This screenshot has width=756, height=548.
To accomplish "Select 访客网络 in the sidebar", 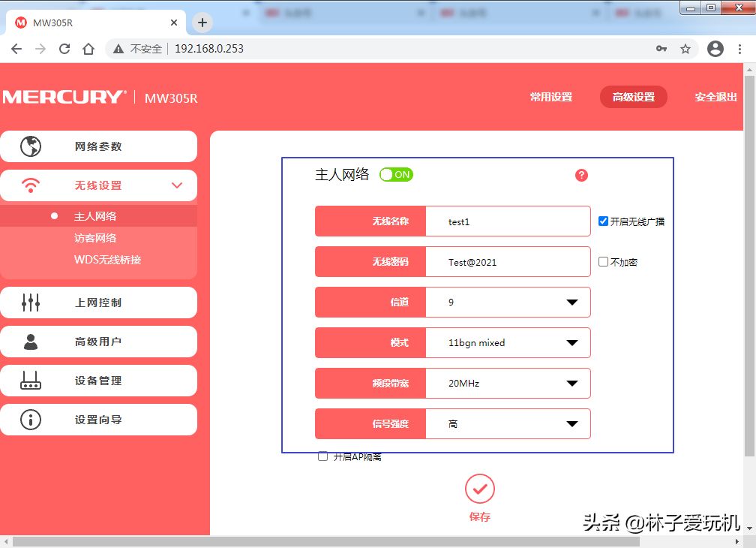I will tap(95, 238).
